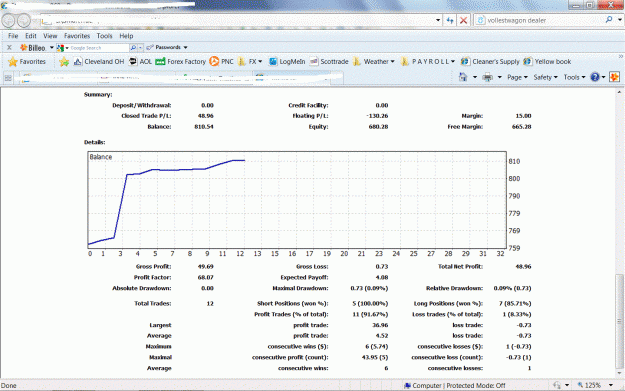Click the Gross Profit value 49.69

206,267
